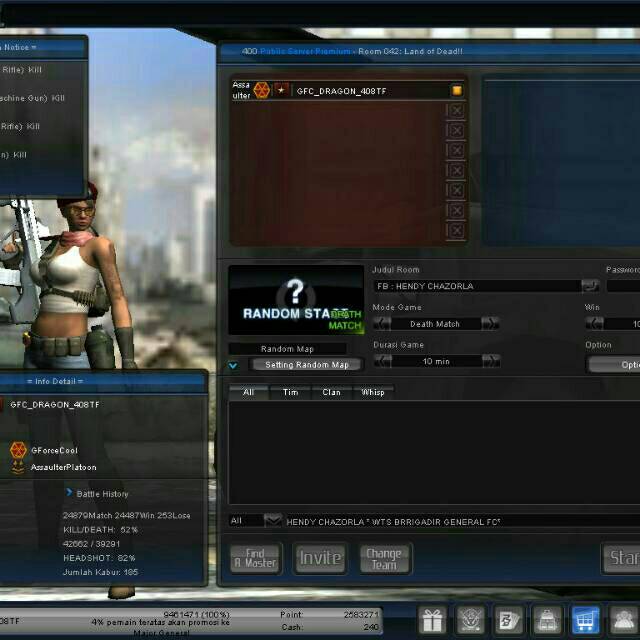Image resolution: width=640 pixels, height=640 pixels.
Task: Click the clan emblem icon in bottom bar
Action: (471, 620)
